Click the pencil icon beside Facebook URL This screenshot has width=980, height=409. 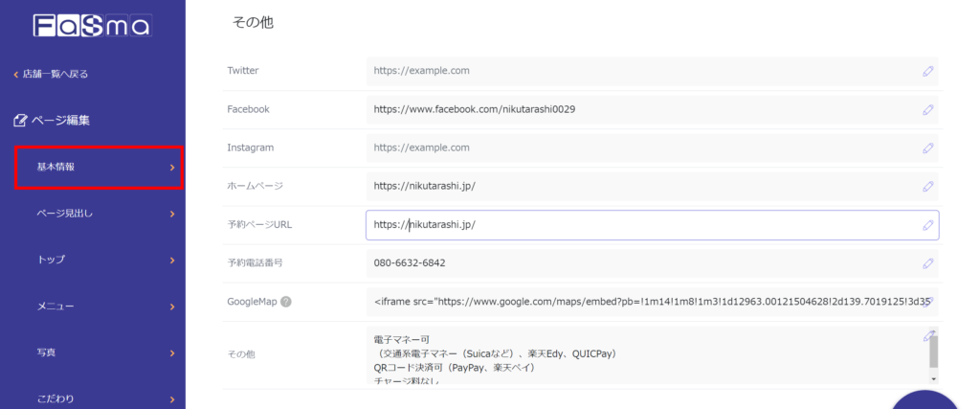(927, 109)
